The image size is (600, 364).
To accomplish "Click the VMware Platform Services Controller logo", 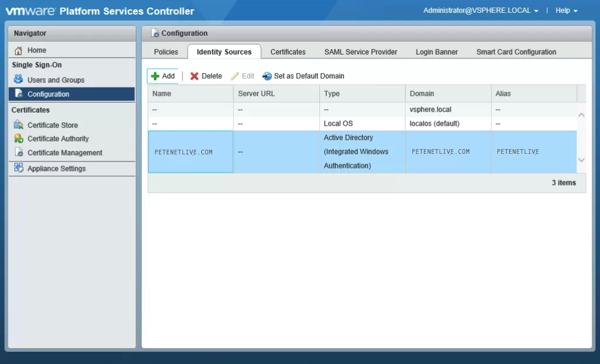I will click(100, 11).
